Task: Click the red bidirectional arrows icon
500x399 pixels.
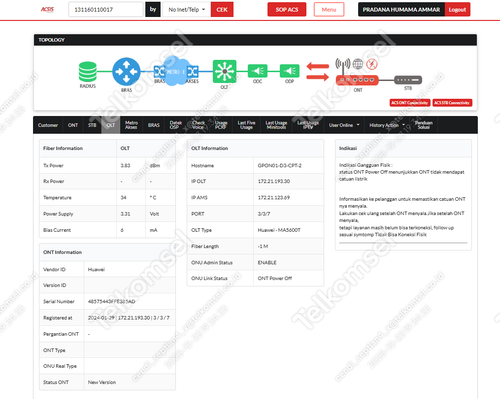Action: coord(318,71)
